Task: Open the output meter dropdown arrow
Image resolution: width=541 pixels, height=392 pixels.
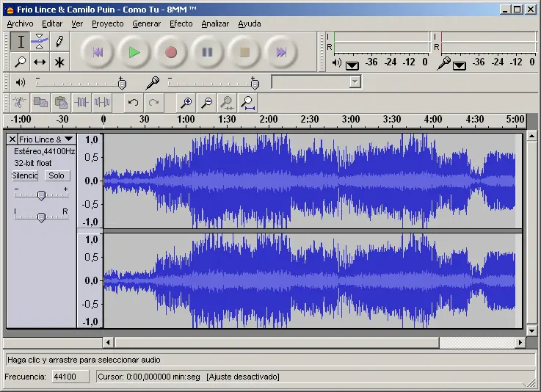Action: [x=352, y=65]
